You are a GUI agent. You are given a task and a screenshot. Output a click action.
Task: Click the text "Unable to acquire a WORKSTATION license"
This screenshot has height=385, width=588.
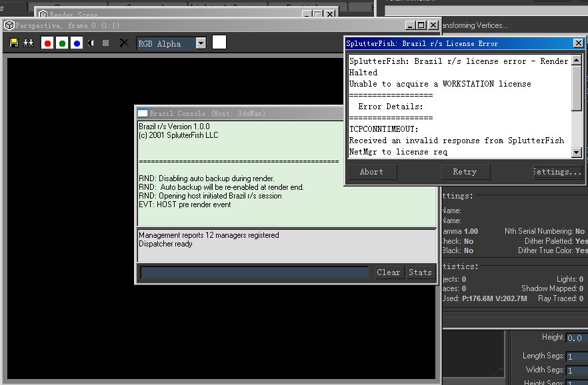click(440, 84)
